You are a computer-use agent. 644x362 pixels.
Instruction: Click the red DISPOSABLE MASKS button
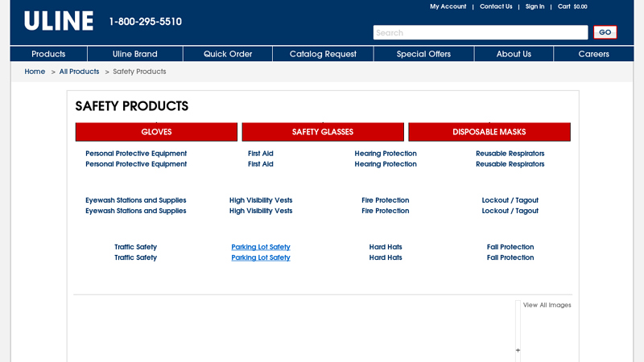(x=489, y=132)
